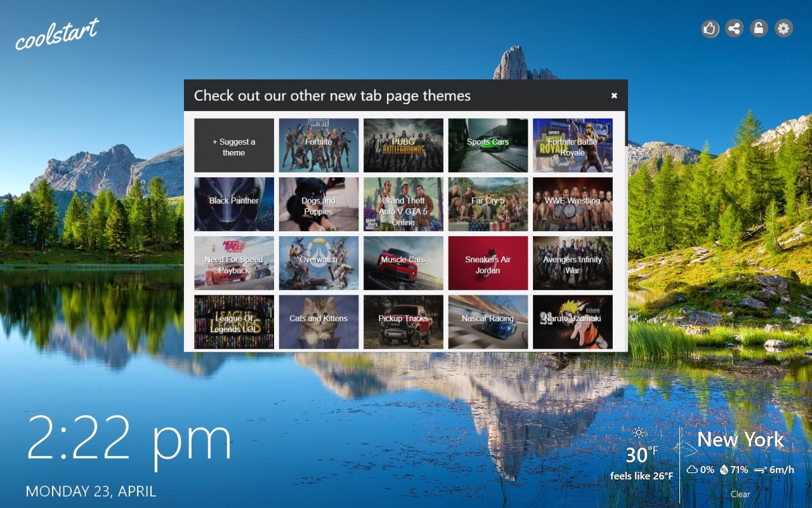
Task: Choose the Sneakers Air Jordan theme
Action: [488, 263]
